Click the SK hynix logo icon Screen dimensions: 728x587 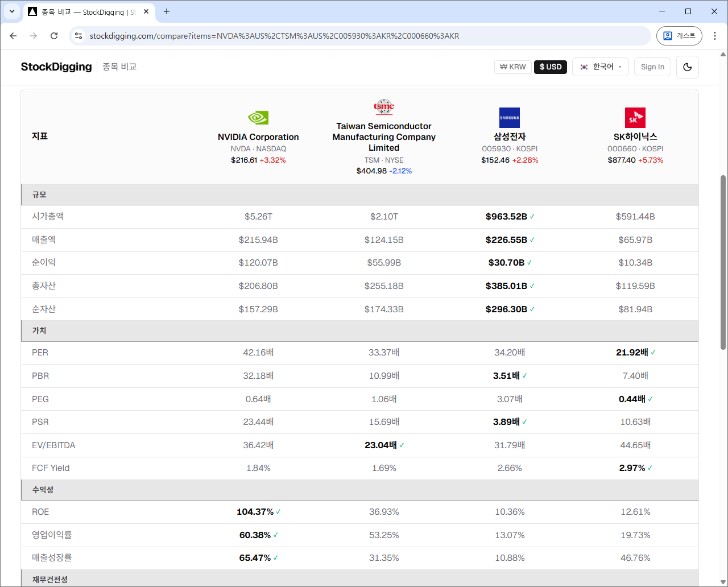635,118
